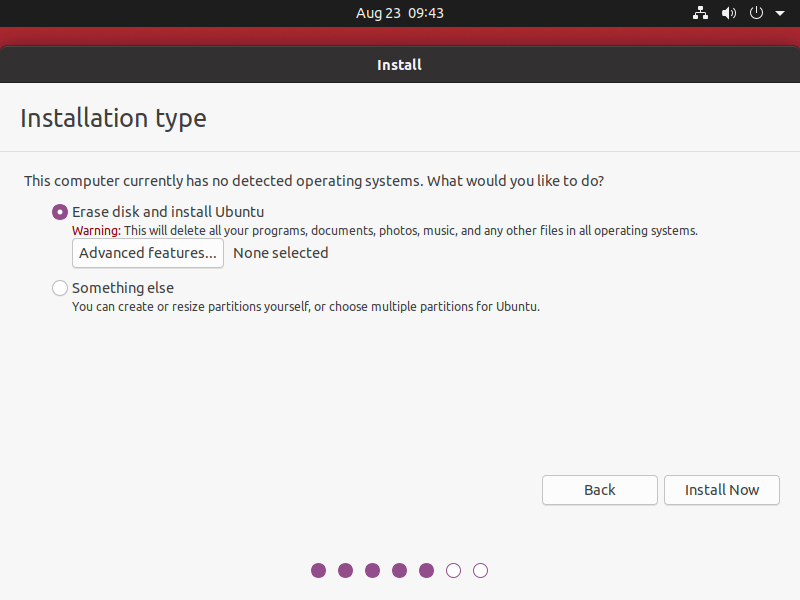Viewport: 800px width, 600px height.
Task: Expand the system menu arrow
Action: (x=780, y=13)
